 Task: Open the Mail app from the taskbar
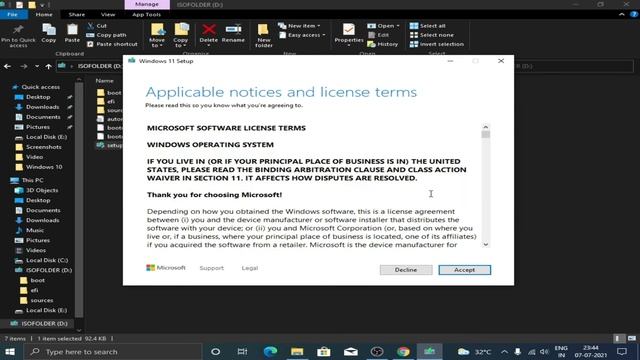[x=351, y=351]
